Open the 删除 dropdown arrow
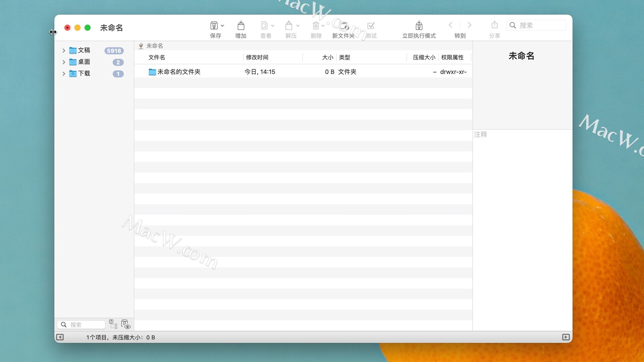This screenshot has width=644, height=362. 323,26
